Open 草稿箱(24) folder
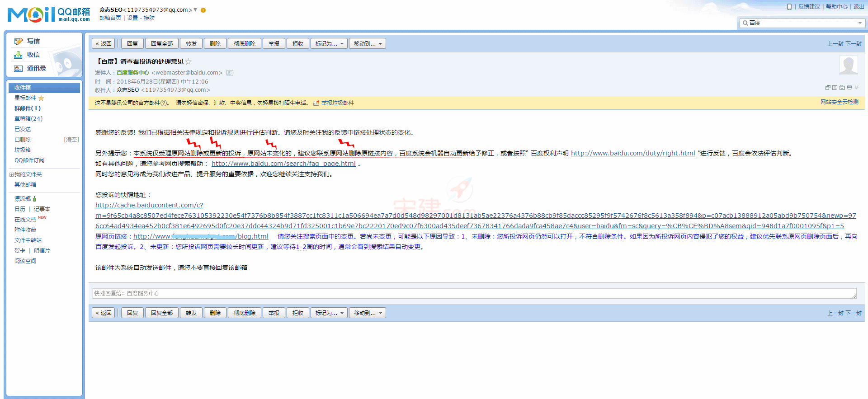This screenshot has width=868, height=399. pyautogui.click(x=28, y=119)
